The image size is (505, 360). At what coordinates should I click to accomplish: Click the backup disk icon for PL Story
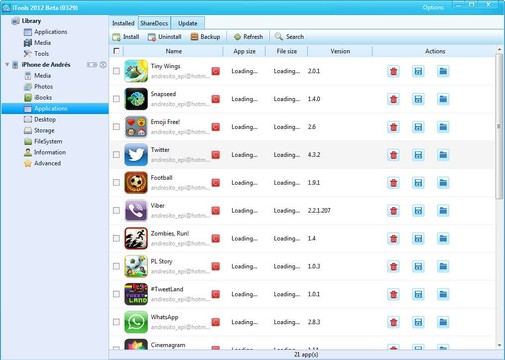(x=418, y=266)
